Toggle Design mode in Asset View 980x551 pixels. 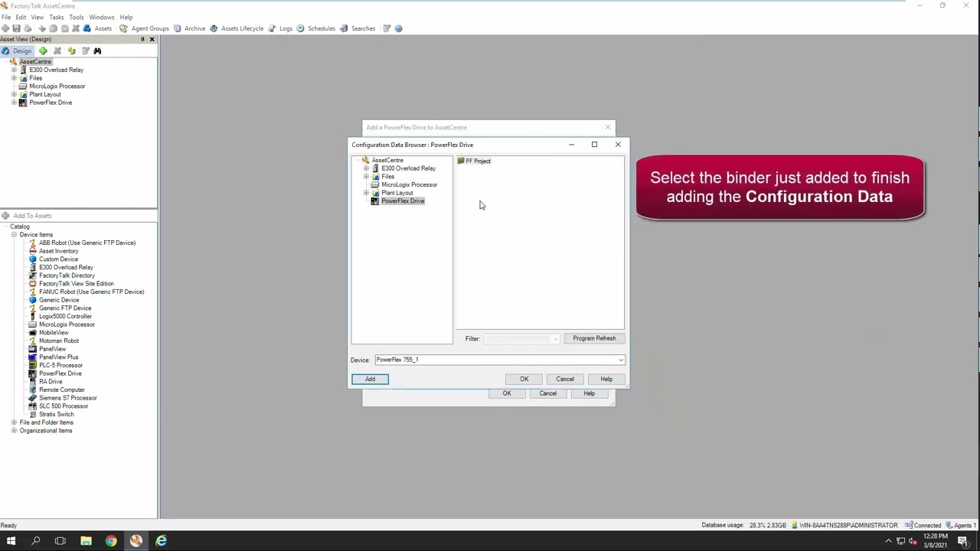point(17,51)
